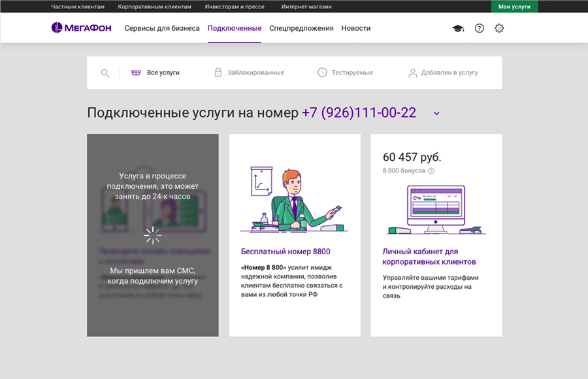Open the settings gear icon
The image size is (588, 379).
click(499, 28)
